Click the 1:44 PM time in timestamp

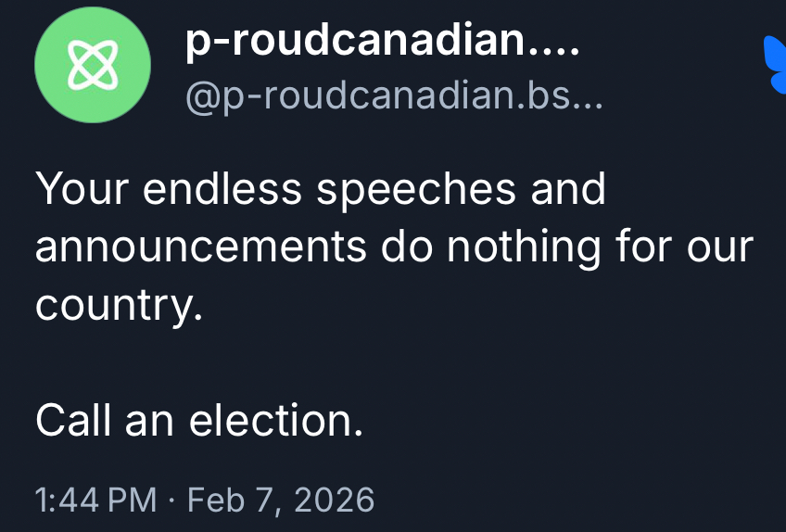point(95,500)
